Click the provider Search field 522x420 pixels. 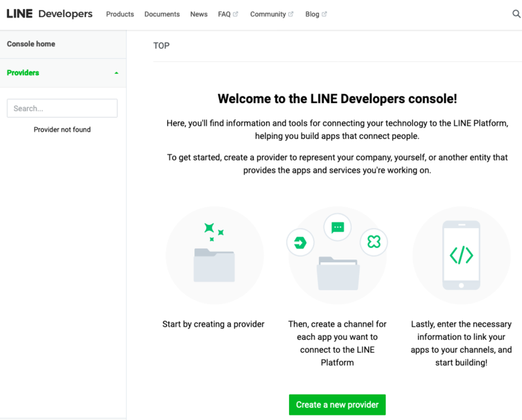pyautogui.click(x=62, y=108)
